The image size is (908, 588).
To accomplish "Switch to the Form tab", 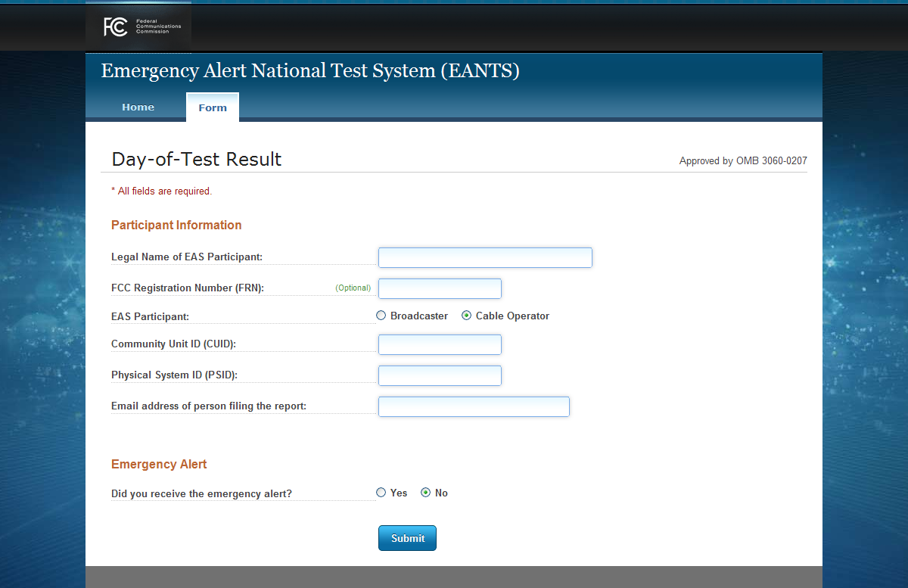I will pyautogui.click(x=213, y=107).
